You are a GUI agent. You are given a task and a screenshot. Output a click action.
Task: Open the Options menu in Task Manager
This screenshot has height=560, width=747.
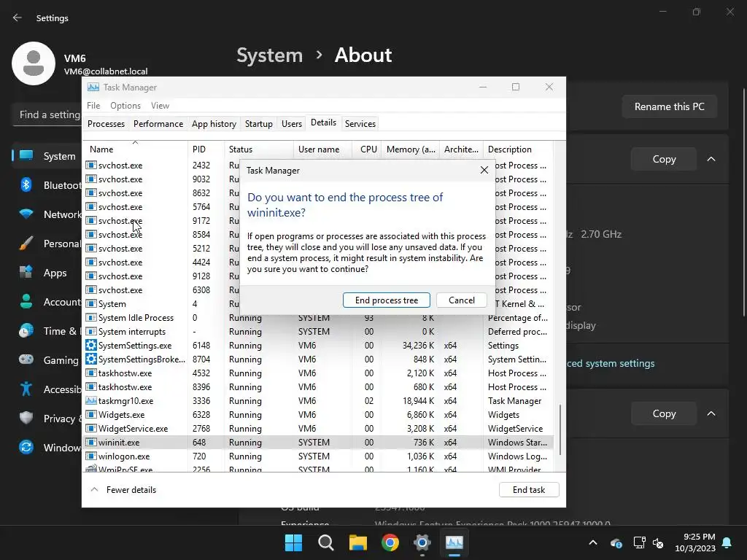(125, 105)
